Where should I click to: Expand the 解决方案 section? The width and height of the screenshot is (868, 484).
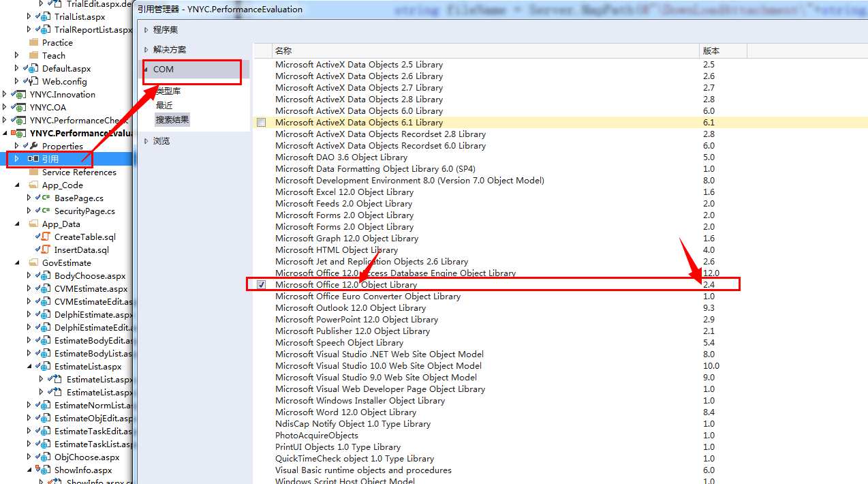tap(146, 50)
